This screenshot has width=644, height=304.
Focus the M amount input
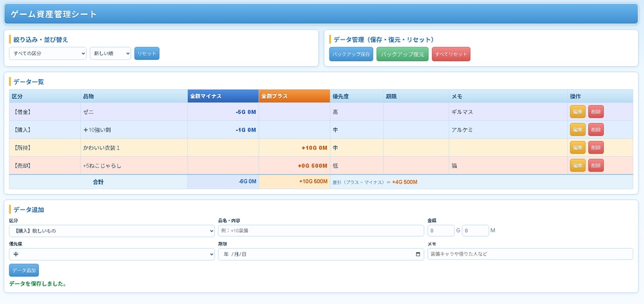475,231
